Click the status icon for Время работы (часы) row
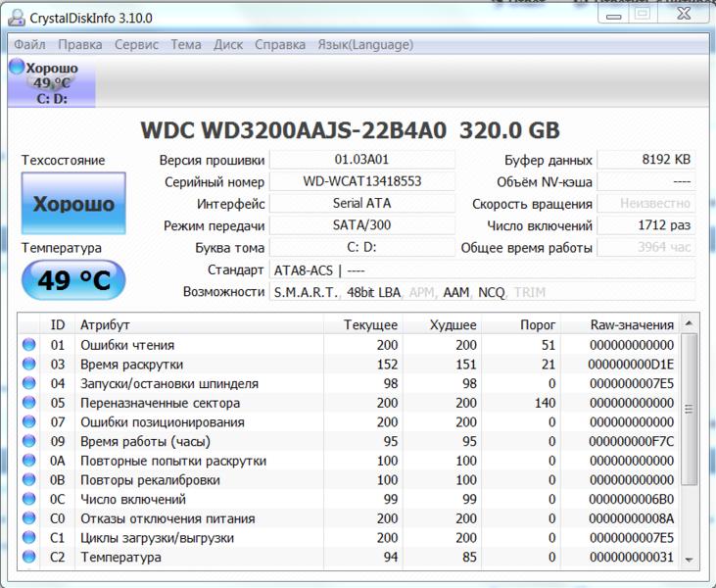Image resolution: width=716 pixels, height=588 pixels. point(28,441)
